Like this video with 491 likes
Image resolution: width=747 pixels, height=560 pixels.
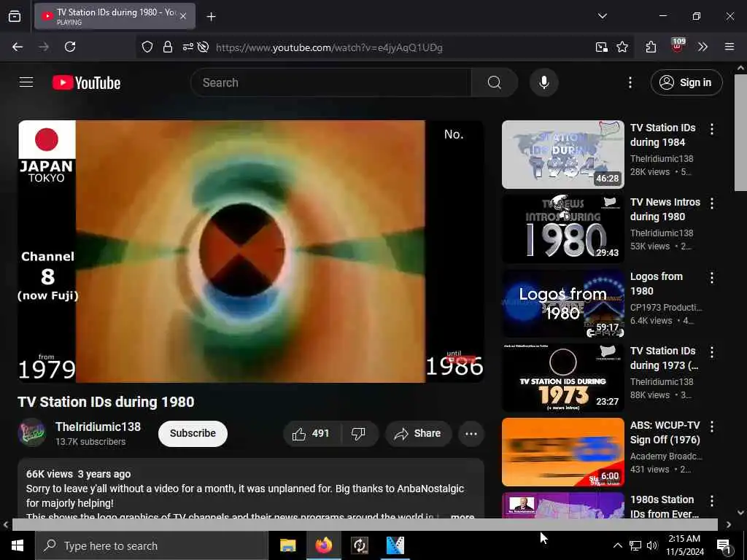point(312,433)
